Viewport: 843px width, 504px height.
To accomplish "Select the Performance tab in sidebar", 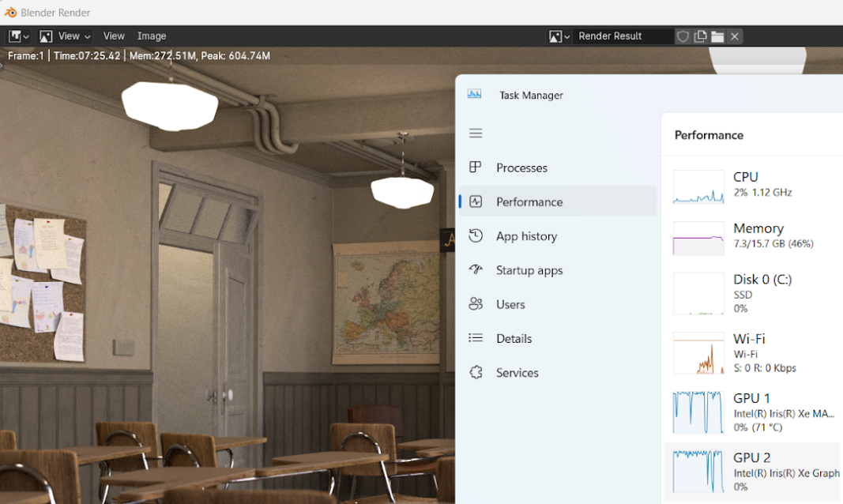I will pos(529,202).
